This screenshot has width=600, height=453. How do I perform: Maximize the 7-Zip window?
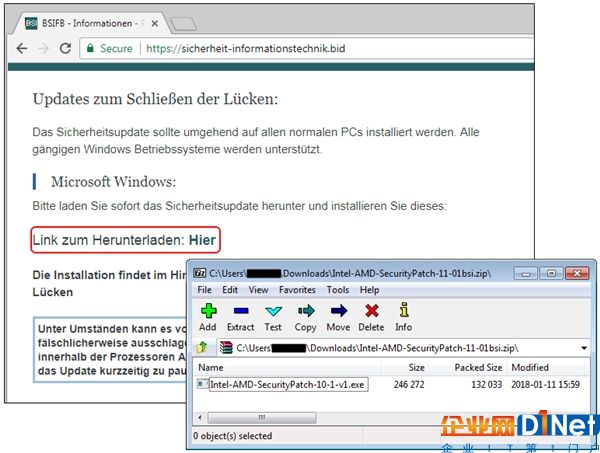[551, 274]
